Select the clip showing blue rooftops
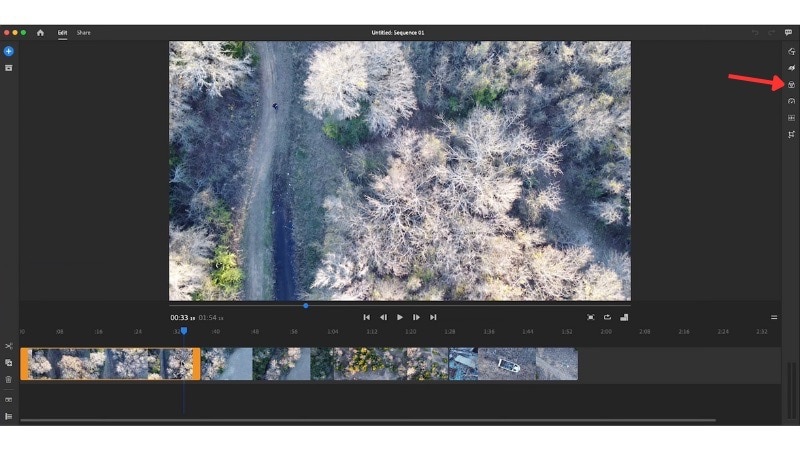The height and width of the screenshot is (450, 800). tap(463, 364)
